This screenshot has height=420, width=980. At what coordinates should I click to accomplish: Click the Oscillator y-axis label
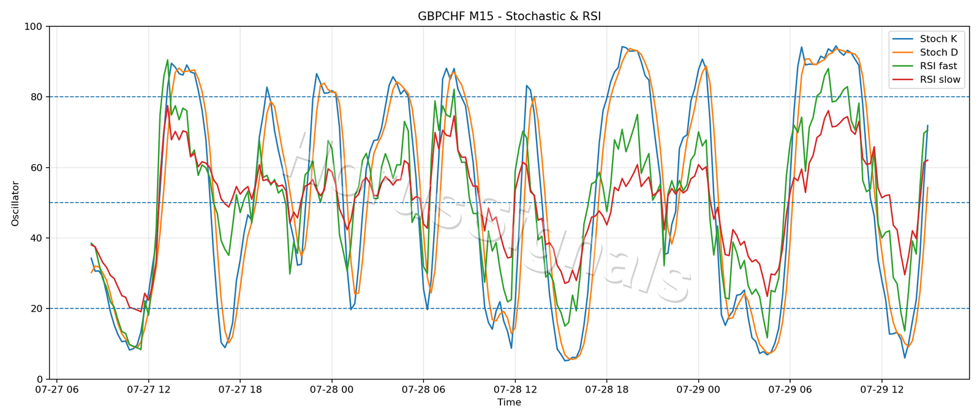pyautogui.click(x=15, y=203)
